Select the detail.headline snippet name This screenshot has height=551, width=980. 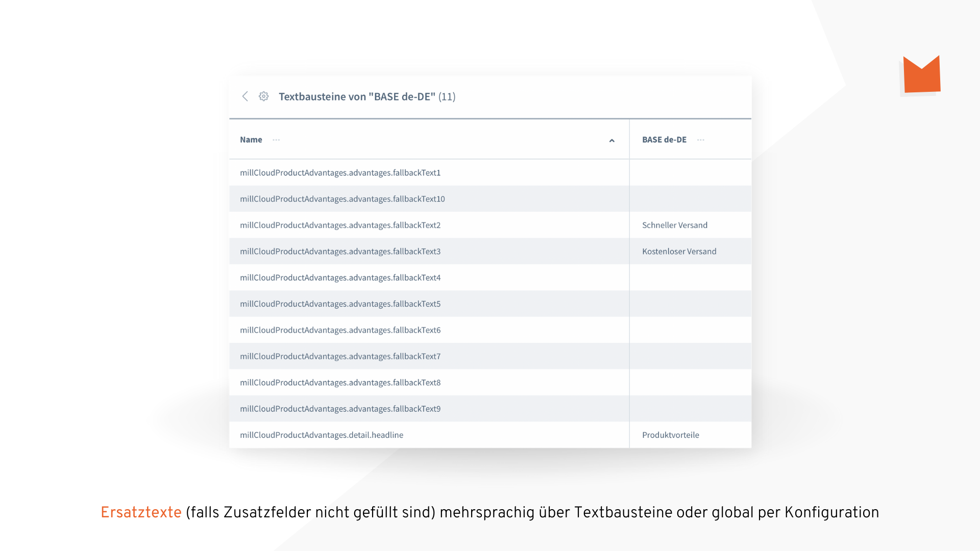(x=322, y=435)
